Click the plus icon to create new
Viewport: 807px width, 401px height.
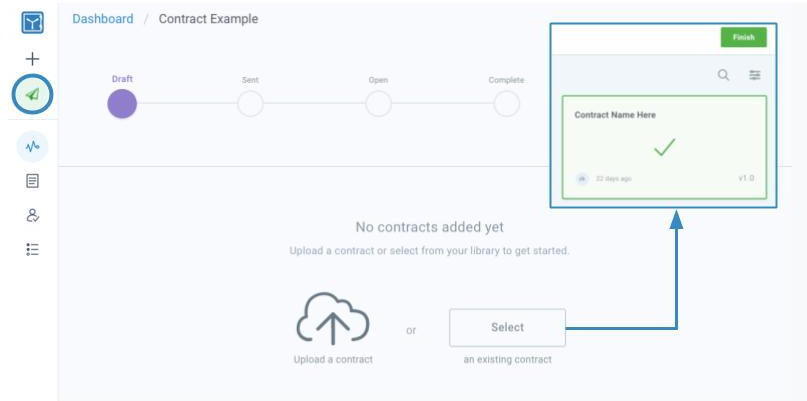coord(32,59)
